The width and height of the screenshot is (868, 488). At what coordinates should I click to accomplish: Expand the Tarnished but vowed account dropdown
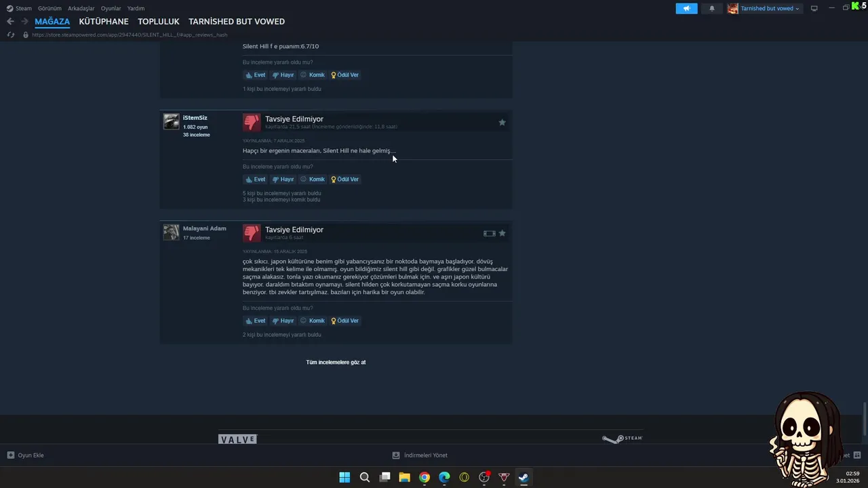coord(764,8)
